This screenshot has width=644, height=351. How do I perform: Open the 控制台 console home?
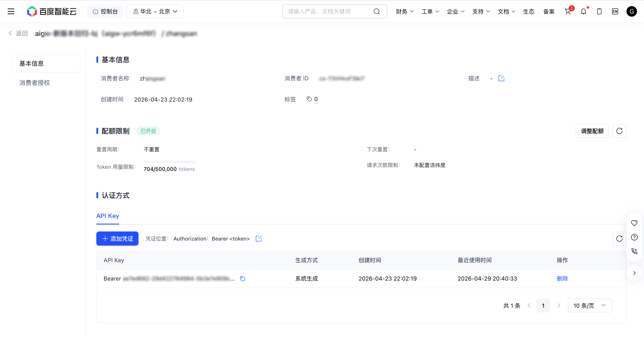105,11
